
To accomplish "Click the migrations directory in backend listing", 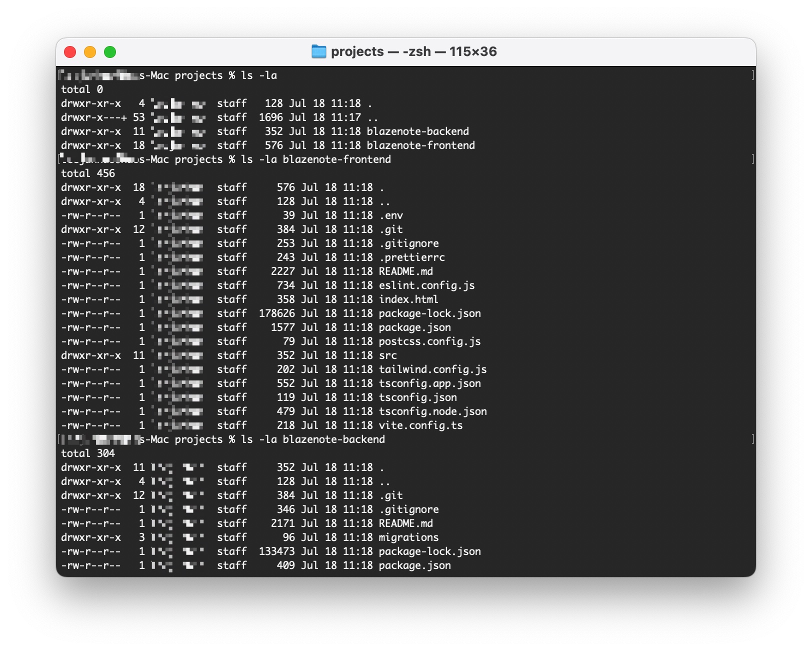I will tap(408, 537).
